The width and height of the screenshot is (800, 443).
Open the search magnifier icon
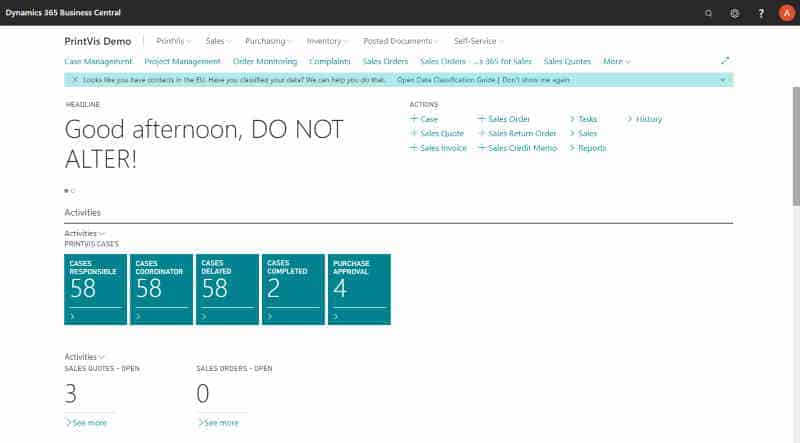(708, 13)
